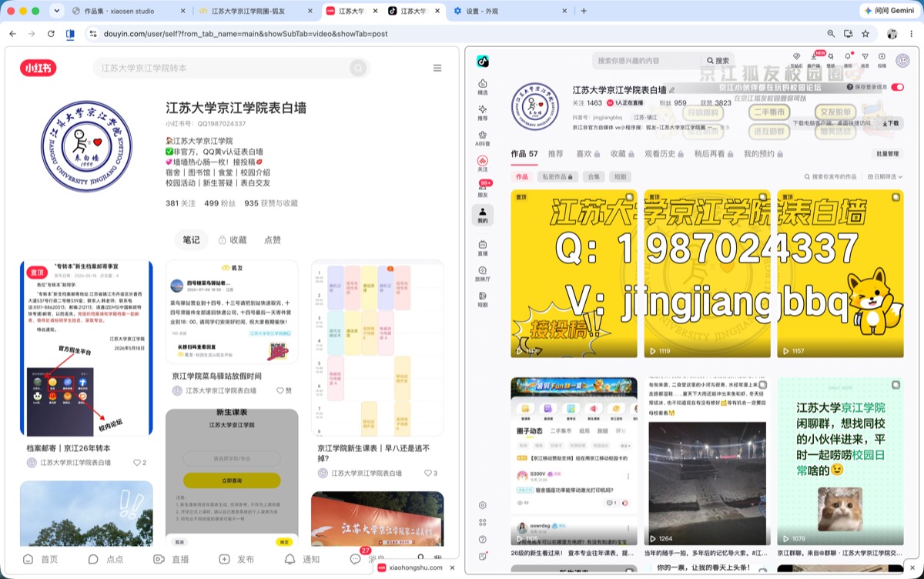Switch to Douyin 推荐 profile tab
This screenshot has height=579, width=924.
[556, 154]
